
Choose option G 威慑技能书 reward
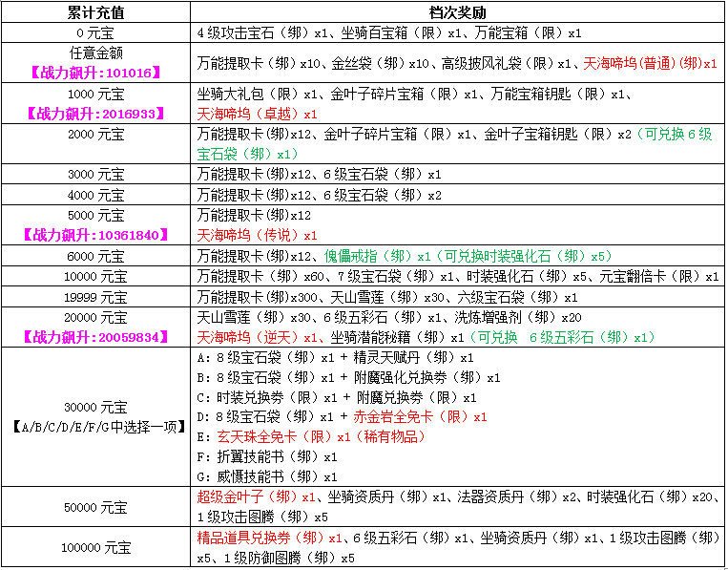click(x=265, y=476)
